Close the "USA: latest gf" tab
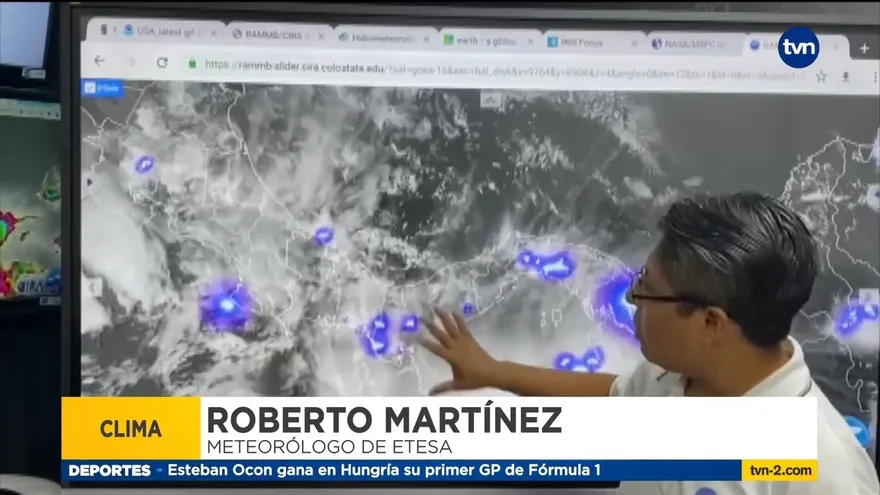This screenshot has width=880, height=495. click(213, 34)
